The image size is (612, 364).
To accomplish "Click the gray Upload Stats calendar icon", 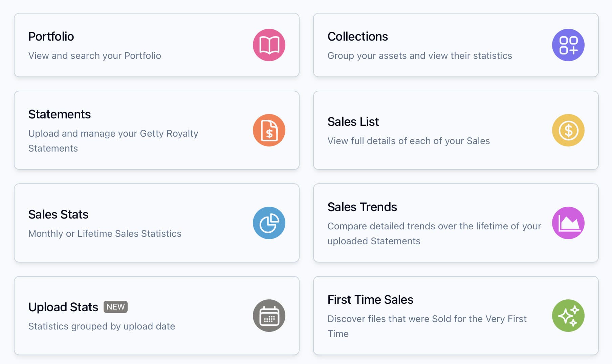I will [269, 316].
